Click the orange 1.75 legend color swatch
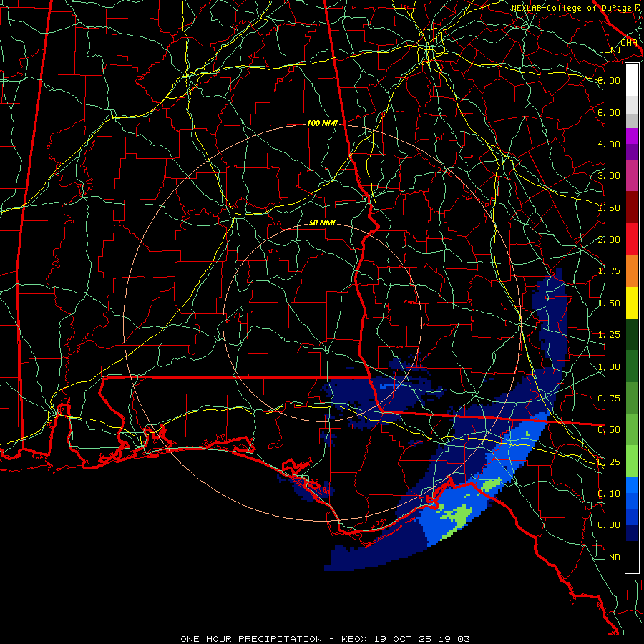 [632, 270]
